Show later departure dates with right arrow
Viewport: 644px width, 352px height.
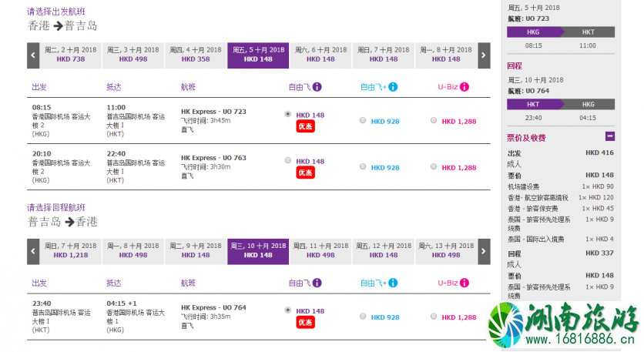coord(484,55)
